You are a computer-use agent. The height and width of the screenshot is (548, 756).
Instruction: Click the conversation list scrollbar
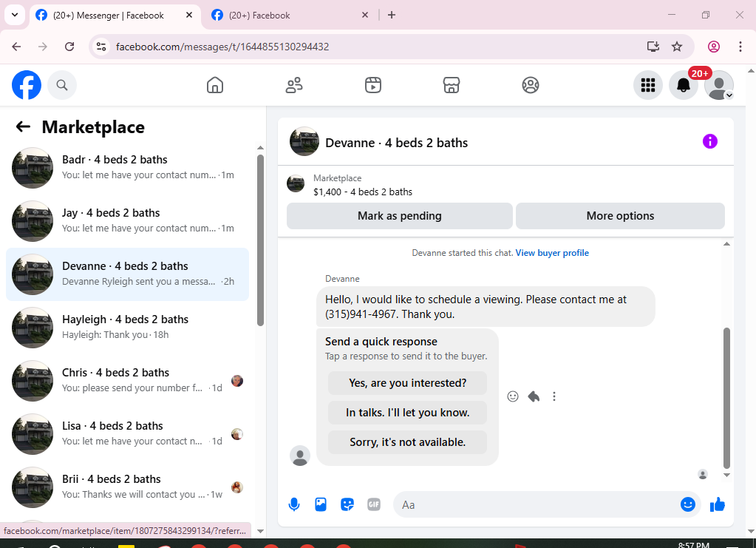click(260, 240)
